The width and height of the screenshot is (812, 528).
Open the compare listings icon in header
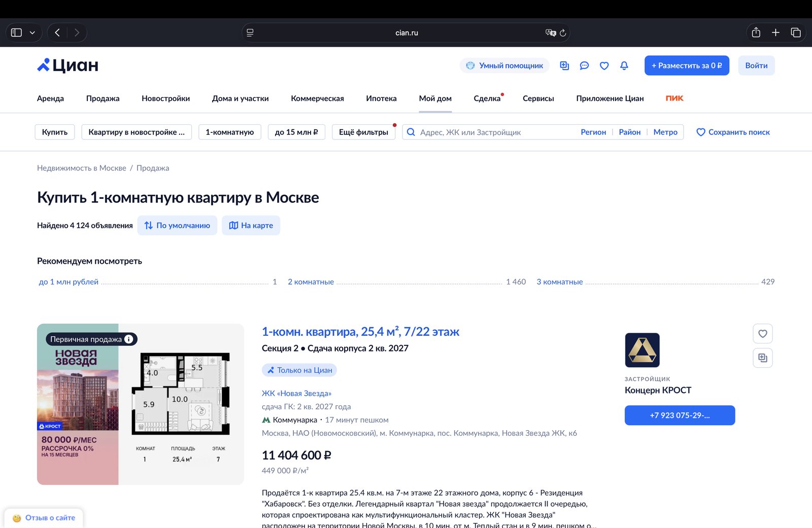(x=564, y=65)
